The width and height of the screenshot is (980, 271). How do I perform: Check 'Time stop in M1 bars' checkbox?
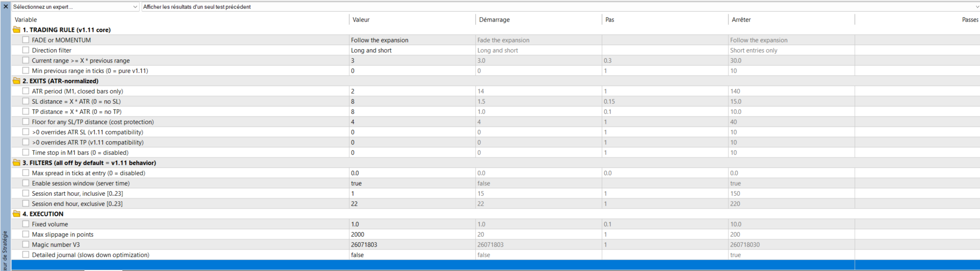coord(26,152)
